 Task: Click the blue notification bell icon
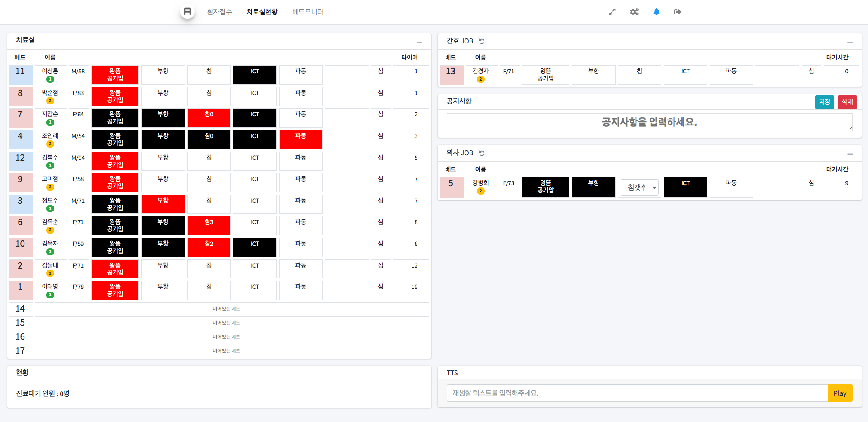point(657,12)
